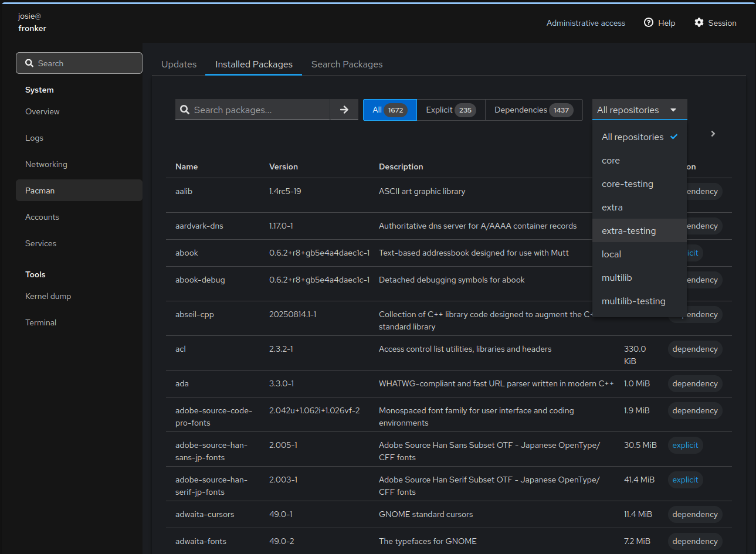Open Terminal from the sidebar
756x554 pixels.
(40, 322)
